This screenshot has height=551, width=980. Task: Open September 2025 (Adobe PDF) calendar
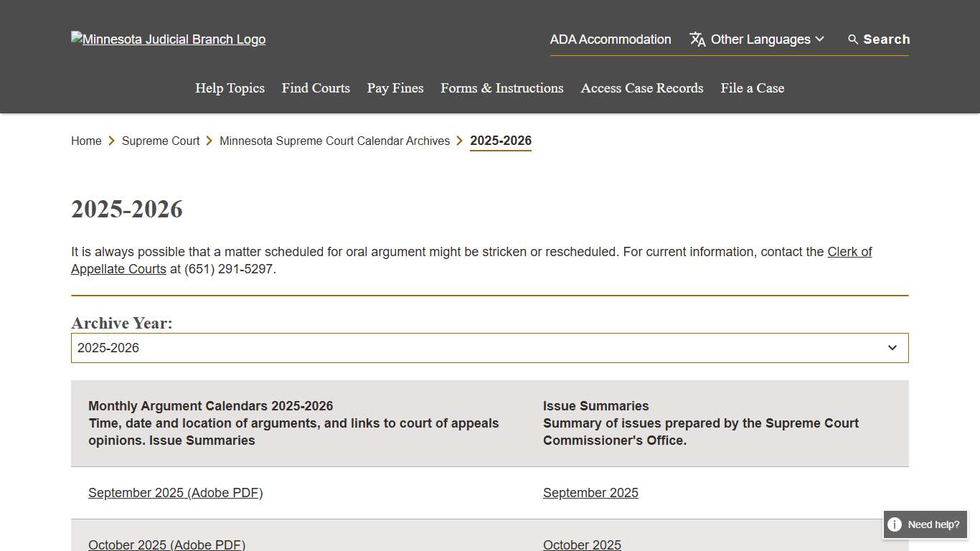point(175,493)
